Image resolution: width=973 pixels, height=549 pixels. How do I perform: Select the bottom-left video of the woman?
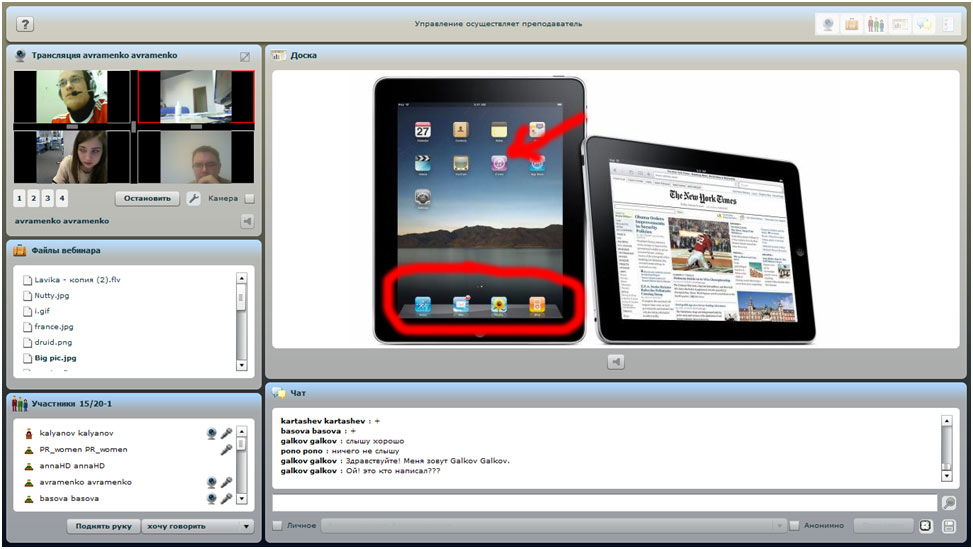coord(72,157)
